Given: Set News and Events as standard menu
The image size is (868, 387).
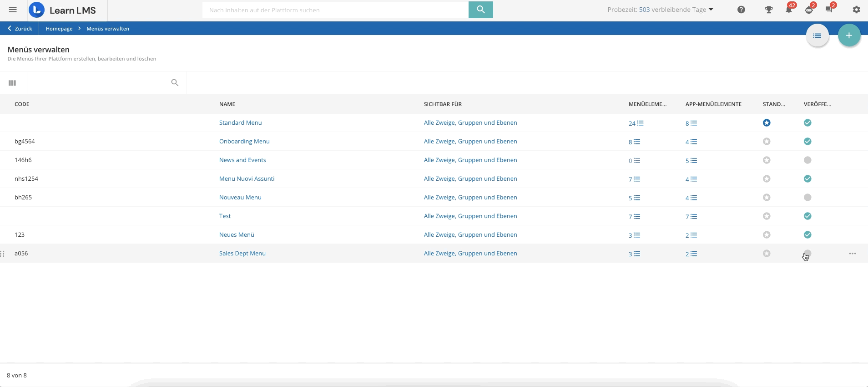Looking at the screenshot, I should coord(767,160).
